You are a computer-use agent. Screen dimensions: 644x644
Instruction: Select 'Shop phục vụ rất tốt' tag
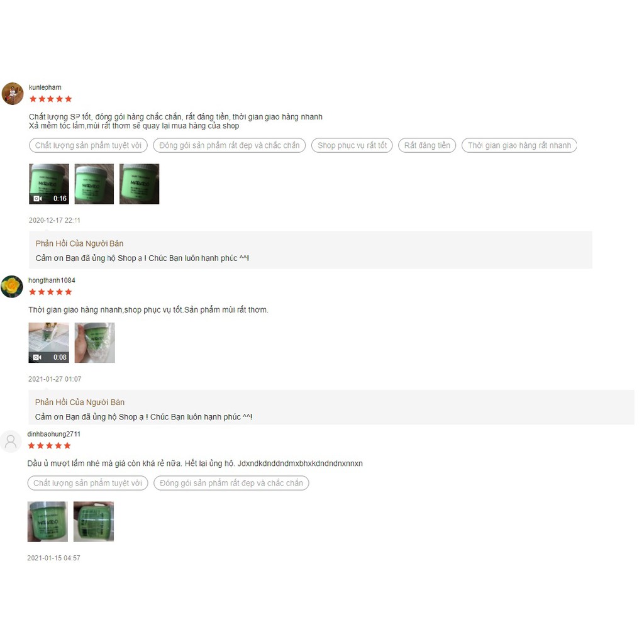coord(352,145)
